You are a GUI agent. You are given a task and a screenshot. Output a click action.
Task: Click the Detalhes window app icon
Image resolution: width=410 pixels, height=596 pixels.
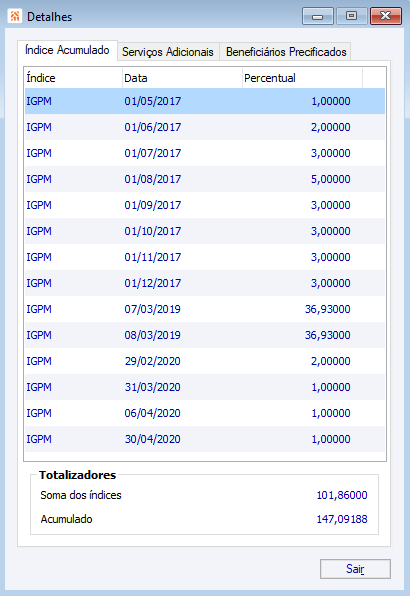click(14, 16)
